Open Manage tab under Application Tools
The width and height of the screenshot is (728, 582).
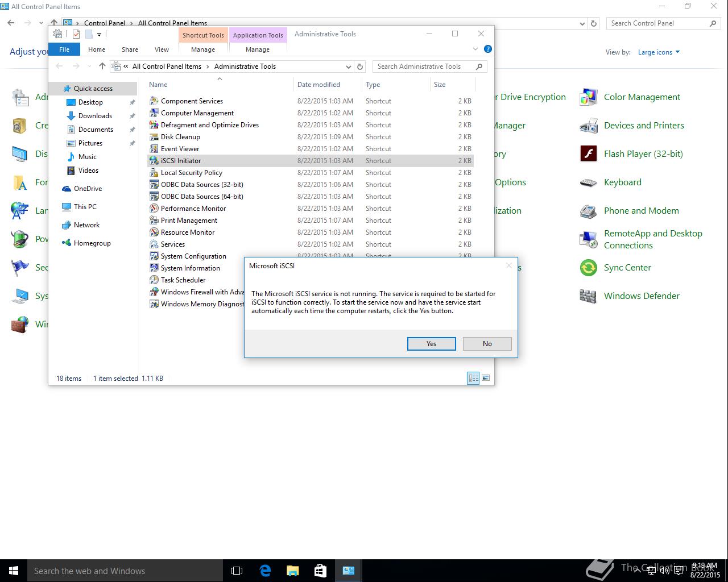(258, 49)
